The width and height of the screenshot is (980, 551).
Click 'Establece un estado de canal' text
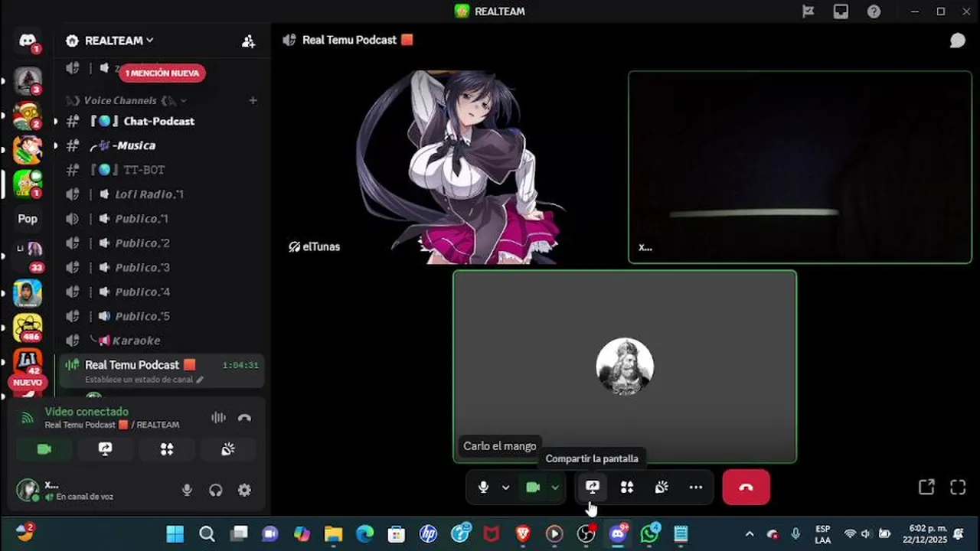[x=139, y=380]
